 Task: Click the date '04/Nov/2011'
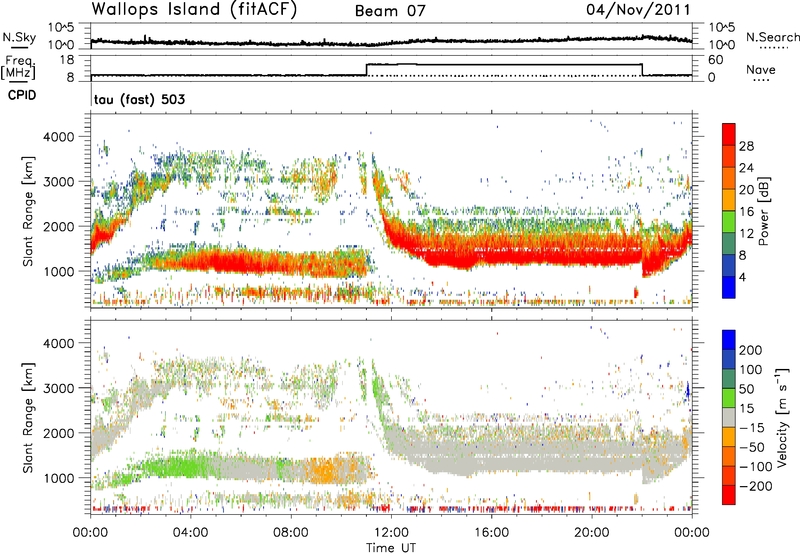click(x=638, y=10)
